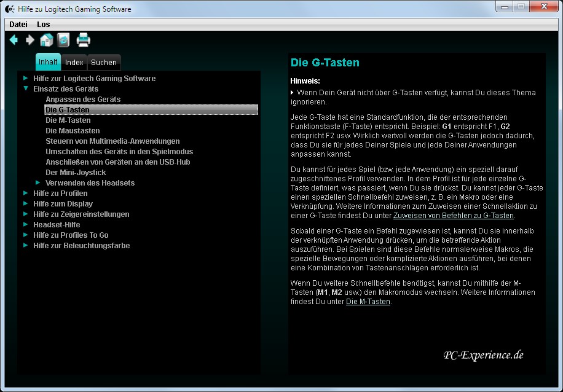Print the topic using printer icon

pos(84,41)
